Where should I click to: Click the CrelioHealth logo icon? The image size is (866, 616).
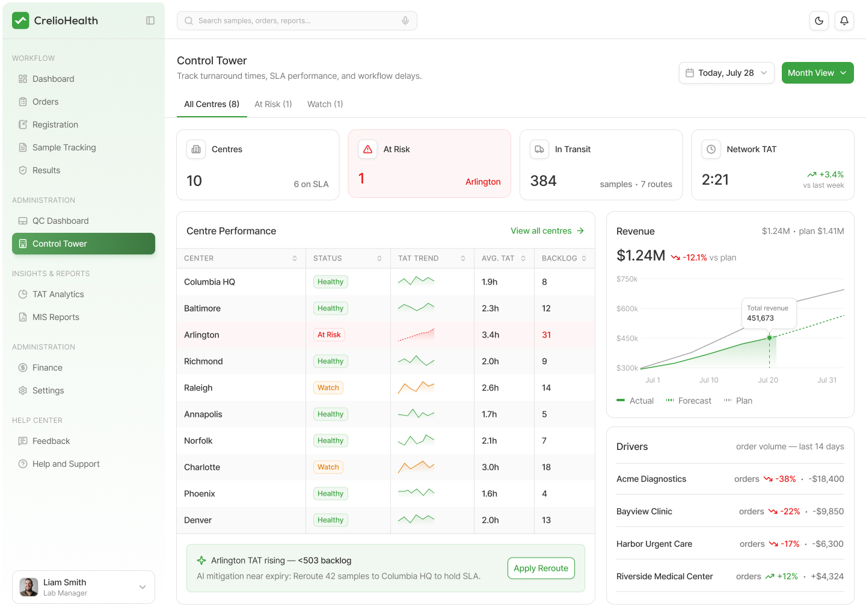pos(20,20)
